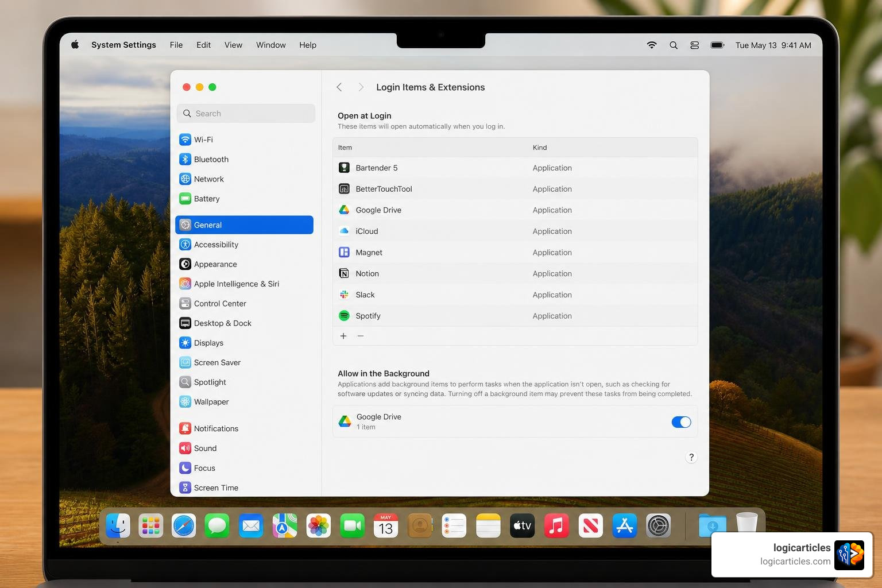Open the File menu
The image size is (882, 588).
point(176,45)
